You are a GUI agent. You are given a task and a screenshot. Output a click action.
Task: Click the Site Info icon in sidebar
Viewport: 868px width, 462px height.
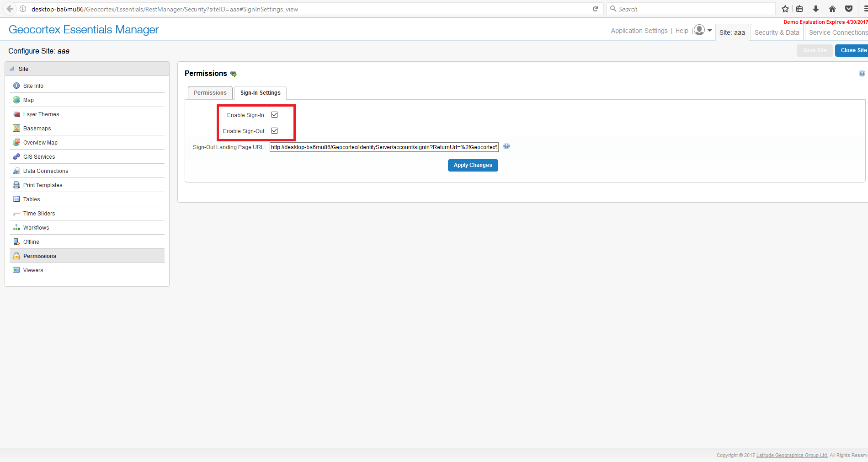[x=16, y=86]
